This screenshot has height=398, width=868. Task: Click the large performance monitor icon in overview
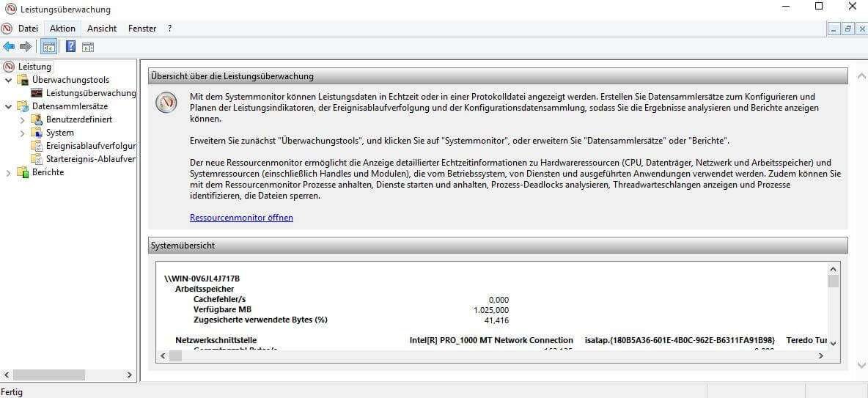(x=166, y=103)
